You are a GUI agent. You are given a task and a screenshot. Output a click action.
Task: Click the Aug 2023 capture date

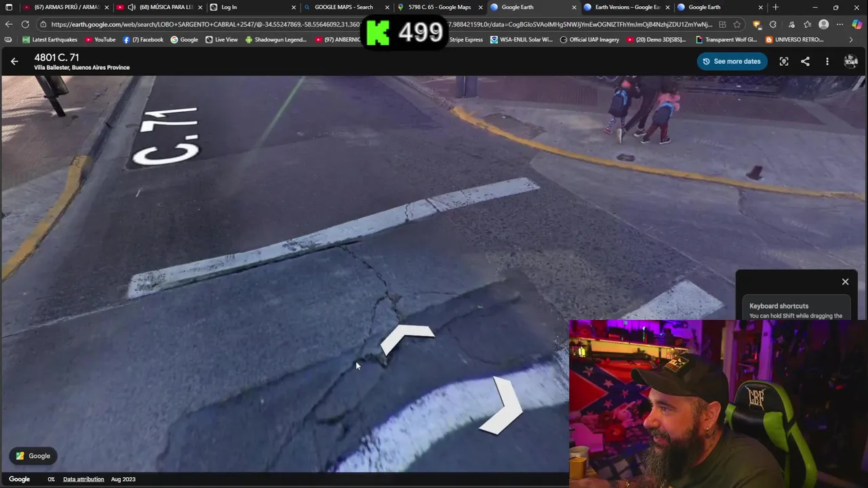point(123,479)
